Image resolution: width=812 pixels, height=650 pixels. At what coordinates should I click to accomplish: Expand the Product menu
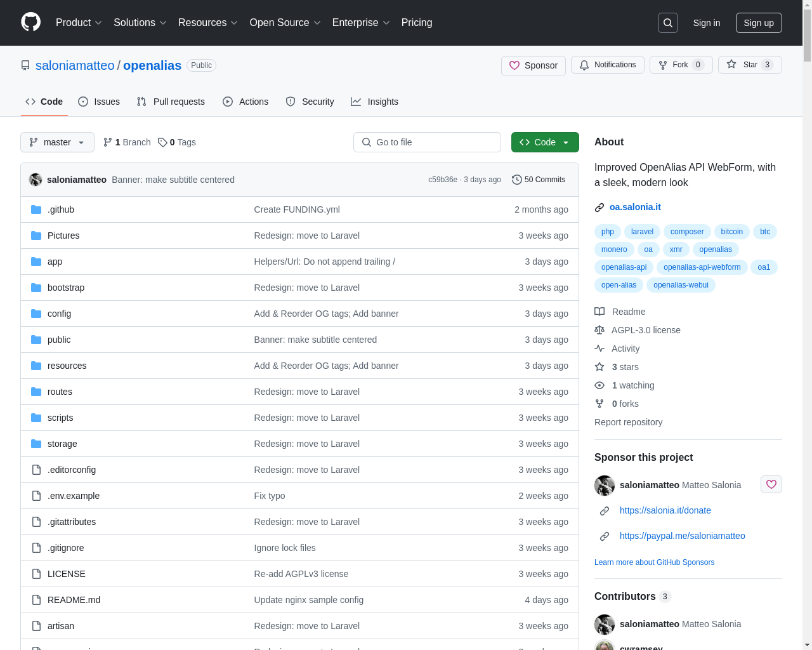(79, 22)
